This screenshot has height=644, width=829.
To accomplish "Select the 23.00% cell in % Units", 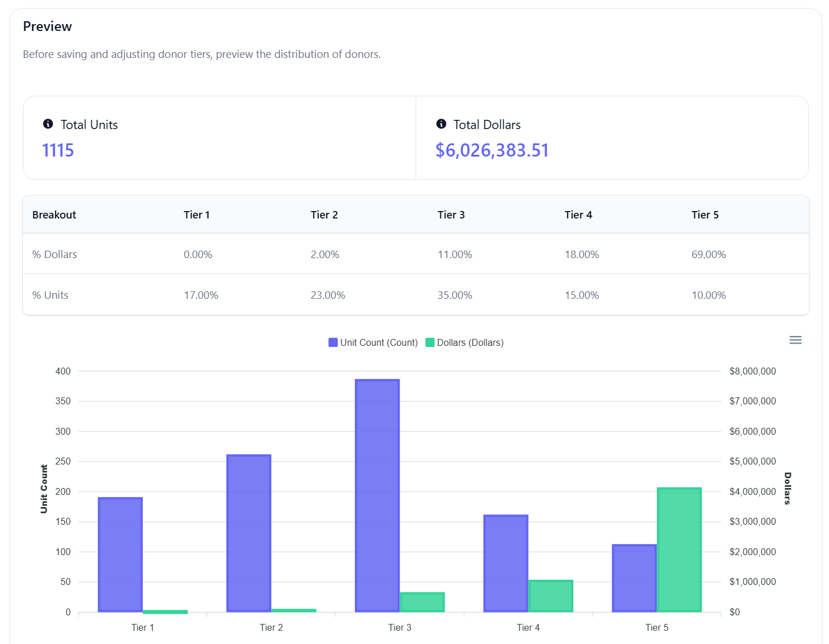I will click(328, 295).
